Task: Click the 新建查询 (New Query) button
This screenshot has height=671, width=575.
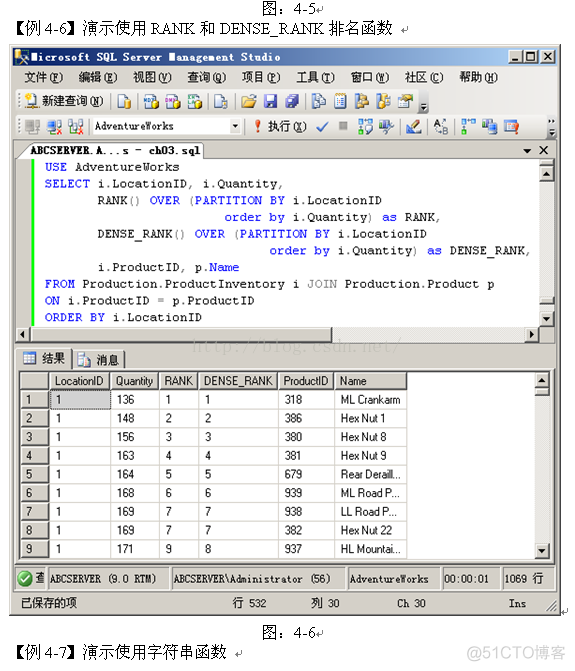Action: tap(64, 101)
